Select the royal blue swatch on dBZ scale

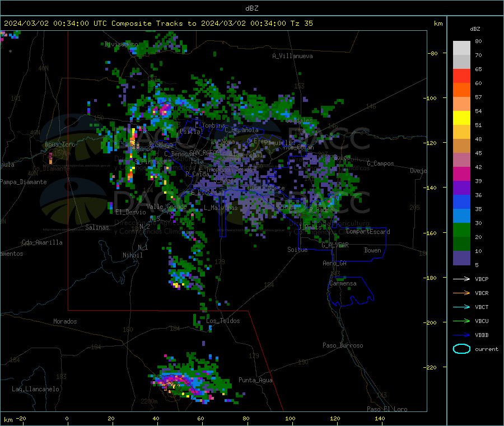tap(461, 202)
